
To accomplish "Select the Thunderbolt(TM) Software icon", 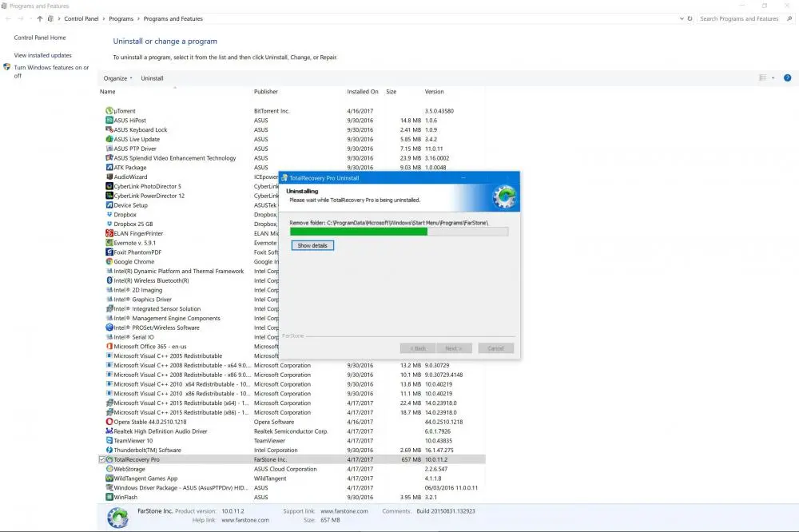I will coord(109,450).
